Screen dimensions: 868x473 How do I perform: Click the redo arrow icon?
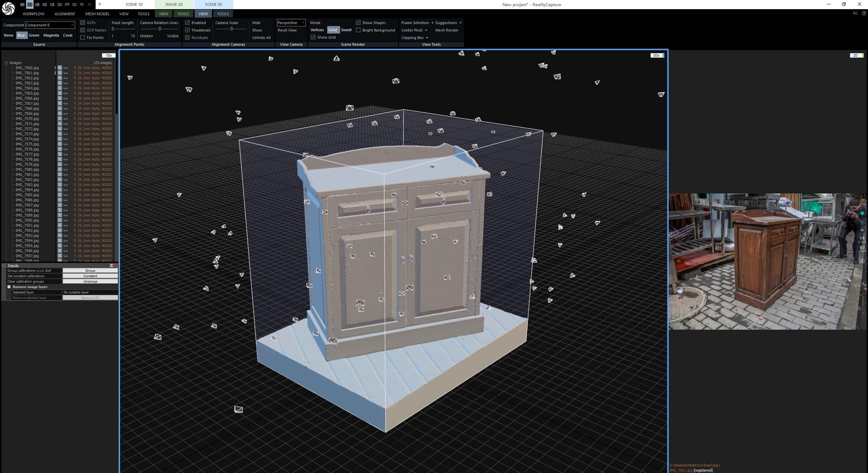point(89,4)
